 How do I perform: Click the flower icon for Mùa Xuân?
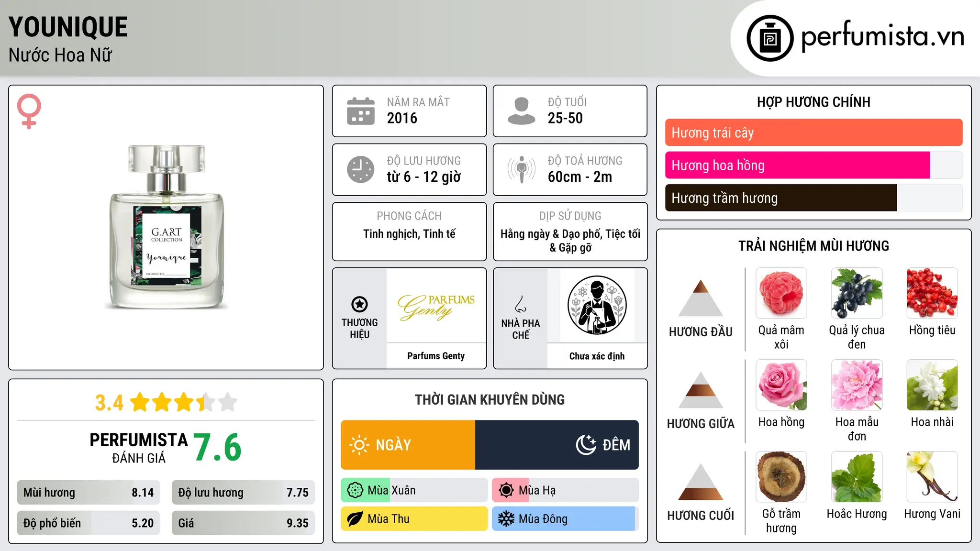355,490
